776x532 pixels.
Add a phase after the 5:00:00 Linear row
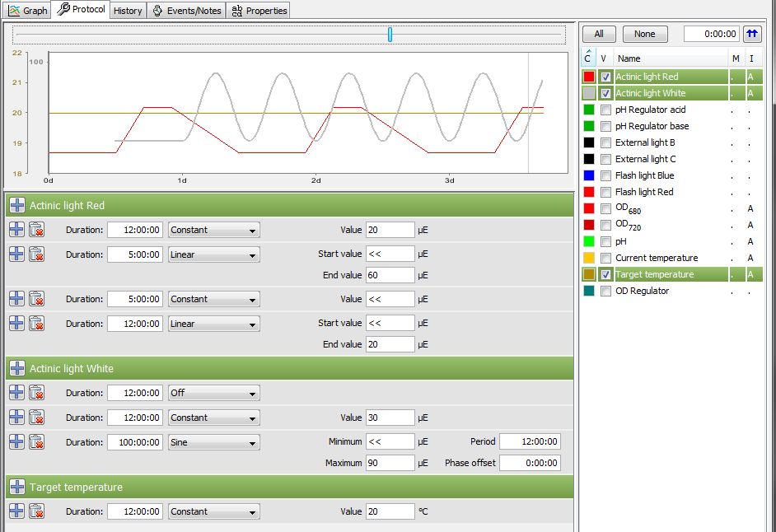point(16,254)
